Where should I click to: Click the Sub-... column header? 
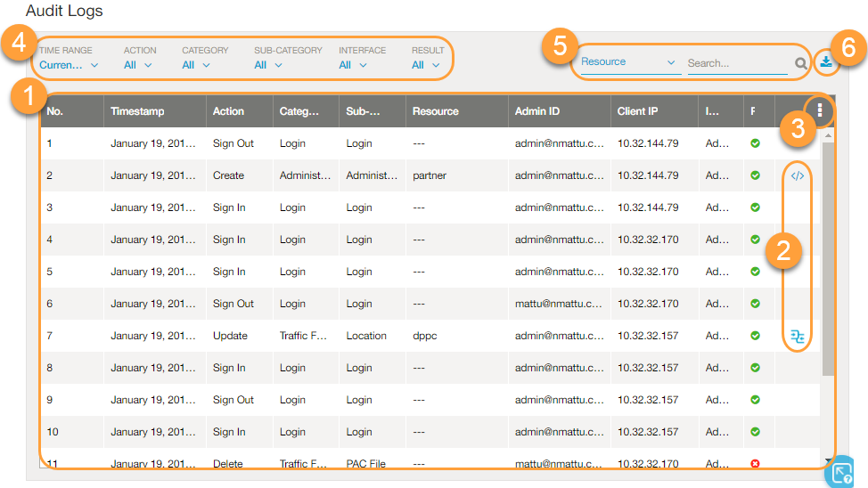(x=373, y=111)
